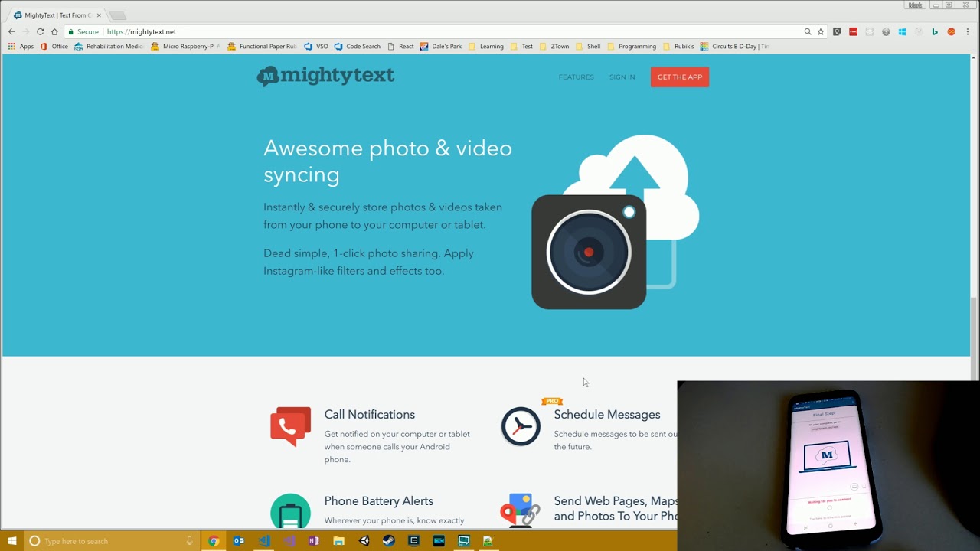The image size is (980, 551).
Task: Open the Circuits B D-Day bookmark
Action: (x=735, y=46)
